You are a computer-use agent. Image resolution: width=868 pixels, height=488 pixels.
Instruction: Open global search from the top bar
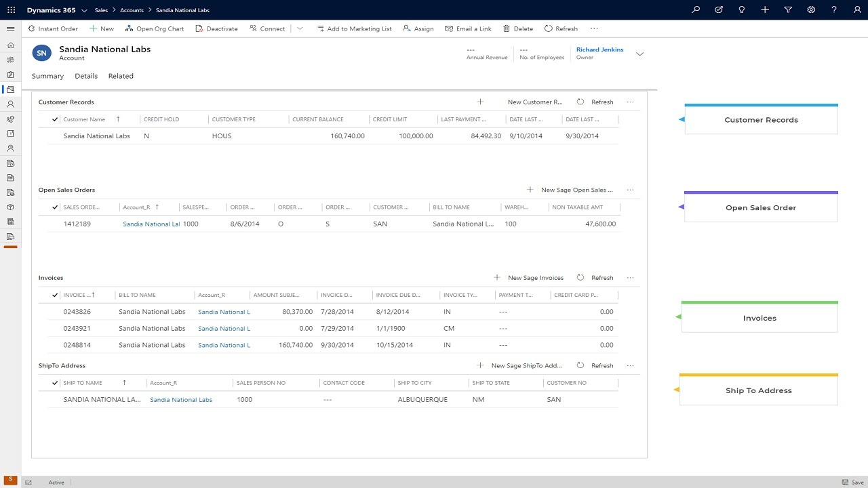pos(696,9)
